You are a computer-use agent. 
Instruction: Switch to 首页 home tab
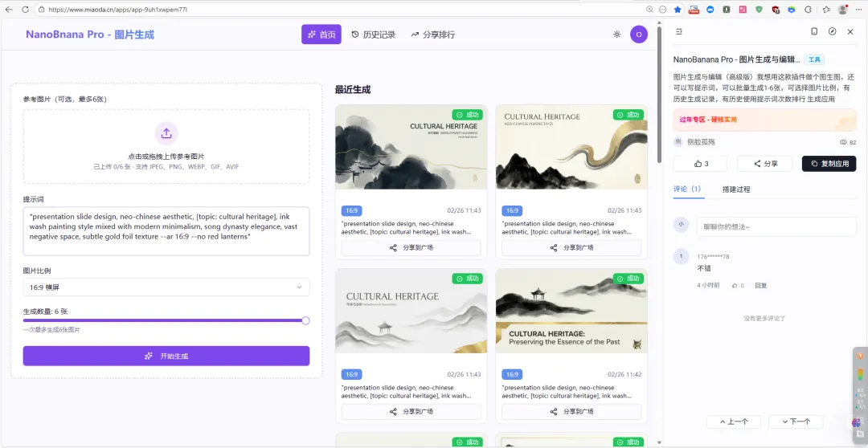tap(321, 35)
